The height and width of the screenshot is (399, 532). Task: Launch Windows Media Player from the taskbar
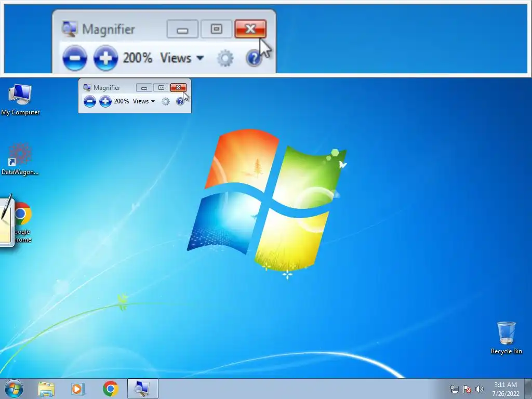[x=78, y=389]
